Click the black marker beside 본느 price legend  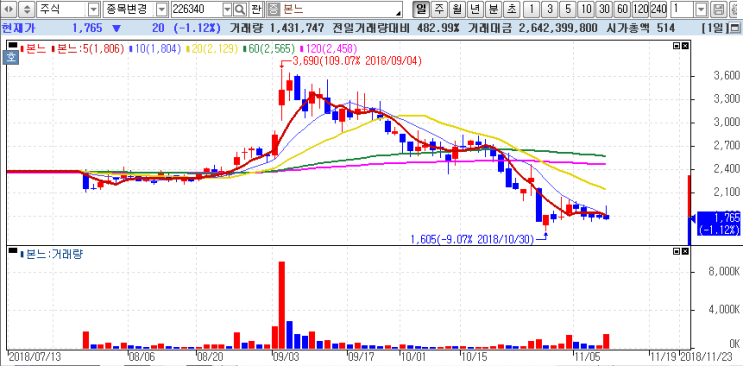[13, 46]
